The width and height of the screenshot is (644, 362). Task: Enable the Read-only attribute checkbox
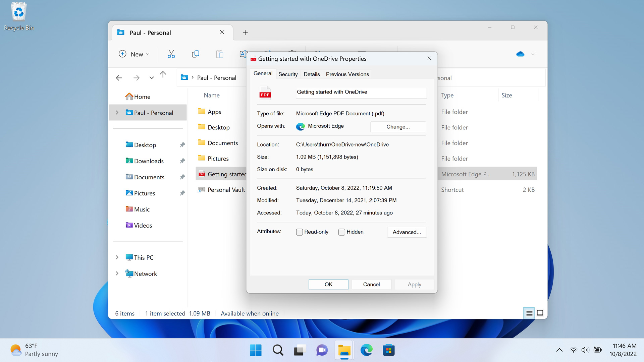click(x=300, y=232)
